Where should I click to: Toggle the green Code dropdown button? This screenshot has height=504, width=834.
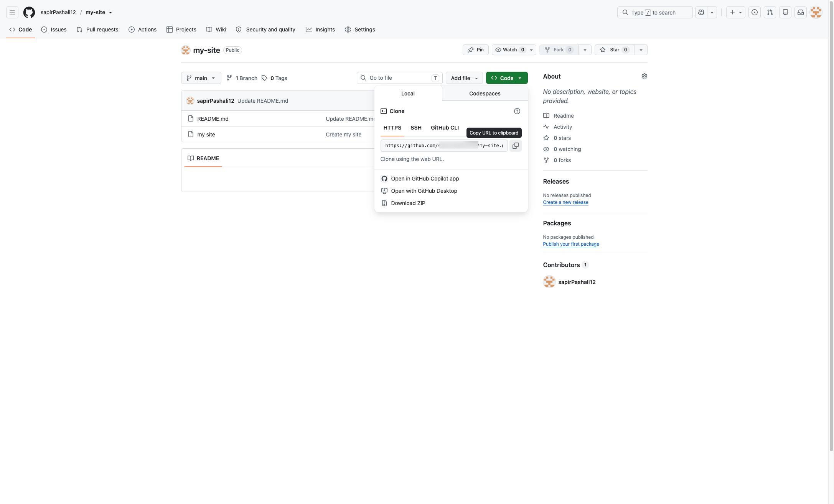(x=507, y=78)
